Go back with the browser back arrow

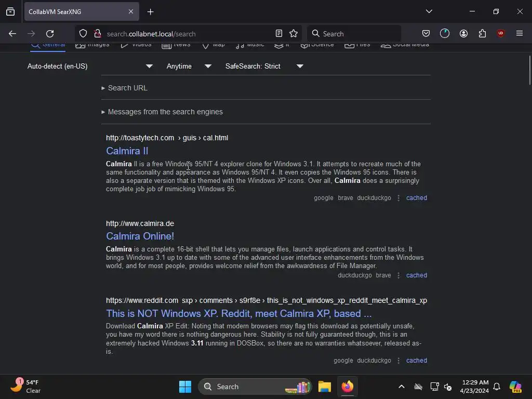[12, 34]
